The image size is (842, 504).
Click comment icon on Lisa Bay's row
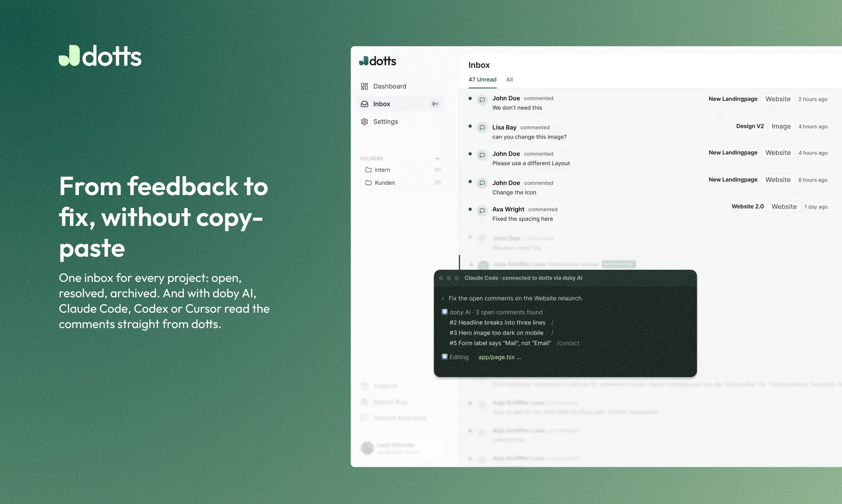(x=482, y=127)
